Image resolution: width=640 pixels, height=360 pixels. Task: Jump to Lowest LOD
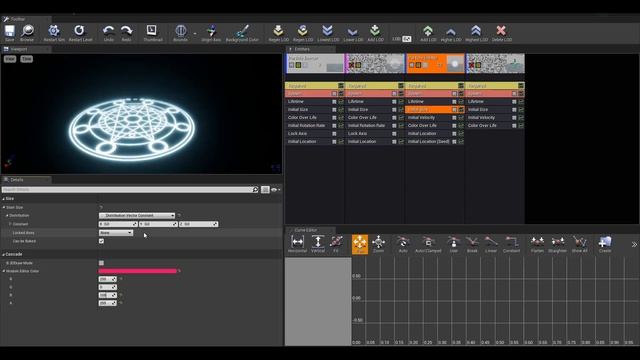coord(328,33)
